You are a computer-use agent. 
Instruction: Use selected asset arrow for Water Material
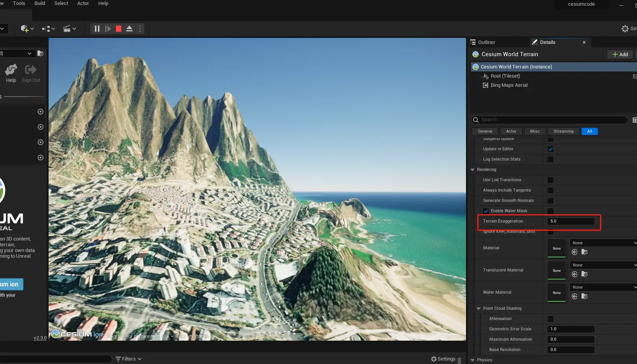(x=575, y=296)
